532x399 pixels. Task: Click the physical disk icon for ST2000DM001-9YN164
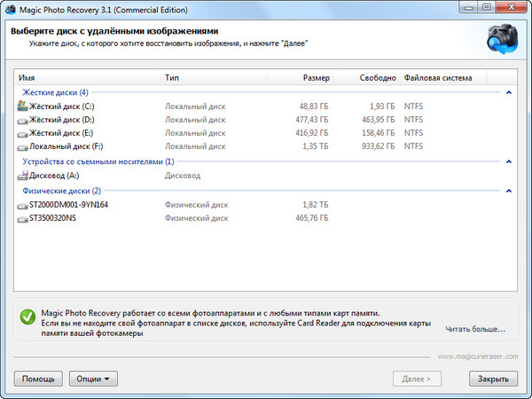(x=22, y=205)
